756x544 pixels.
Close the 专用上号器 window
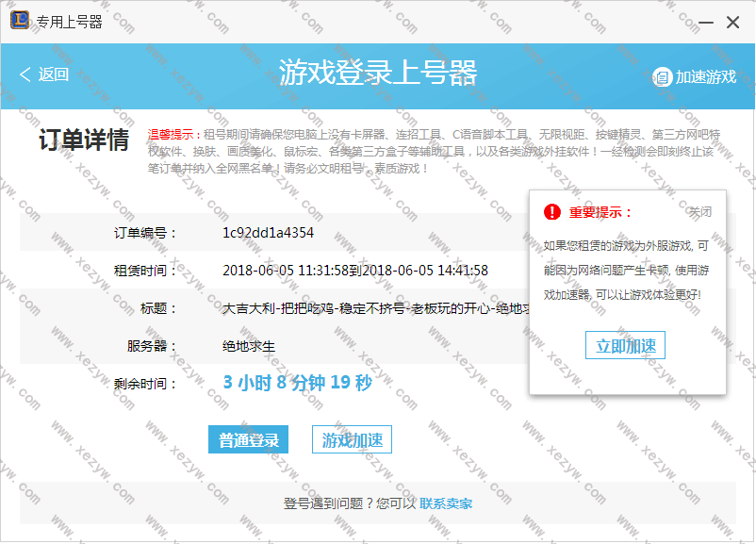tap(732, 22)
